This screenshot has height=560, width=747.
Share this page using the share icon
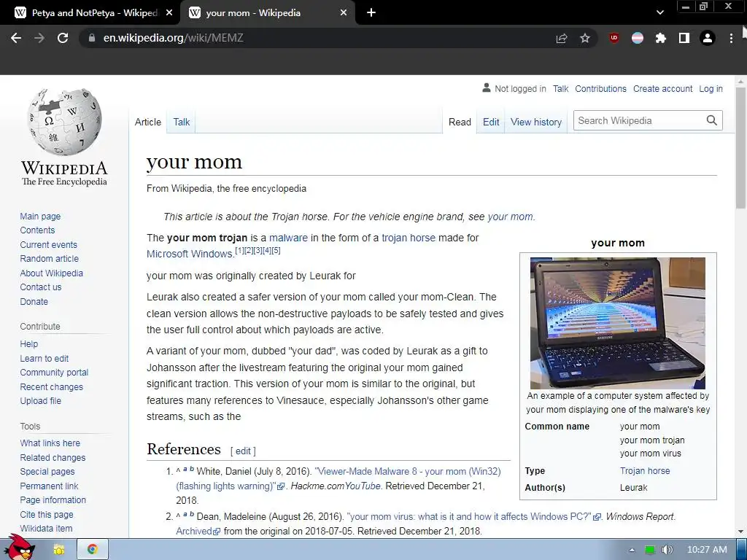tap(562, 38)
